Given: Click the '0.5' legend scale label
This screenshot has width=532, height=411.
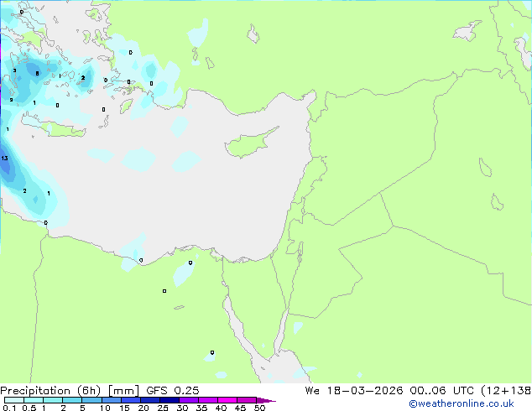Looking at the screenshot, I should click(29, 408).
